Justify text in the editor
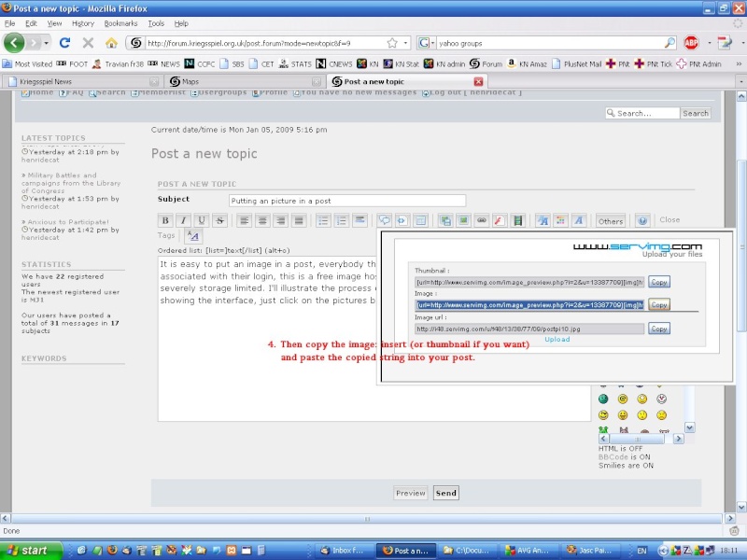The height and width of the screenshot is (560, 747). click(299, 220)
